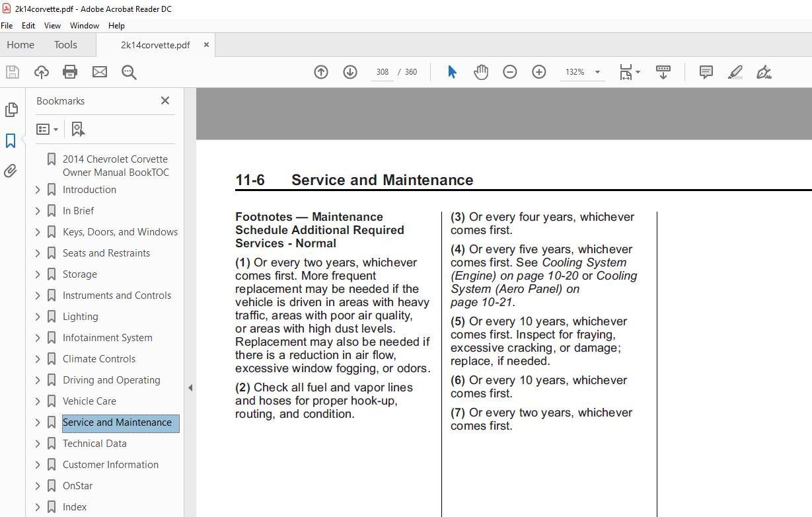Viewport: 812px width, 517px height.
Task: Open the Attachments panel paperclip
Action: coord(11,171)
